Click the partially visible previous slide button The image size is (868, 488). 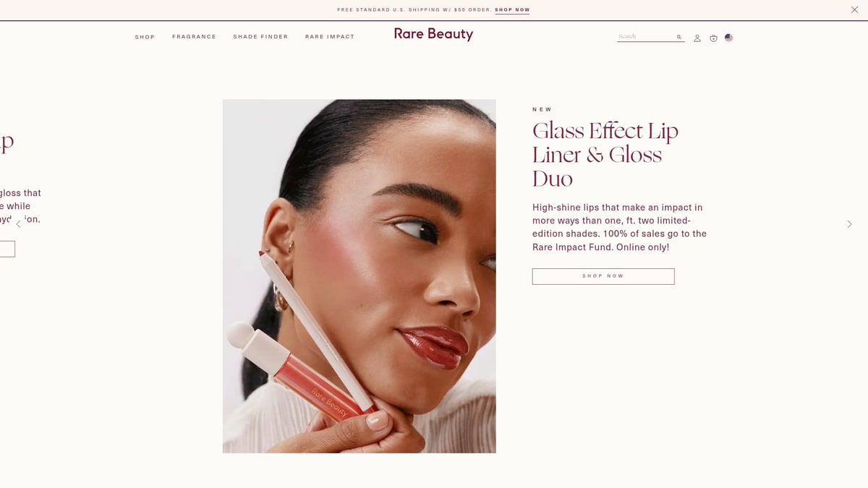click(7, 249)
